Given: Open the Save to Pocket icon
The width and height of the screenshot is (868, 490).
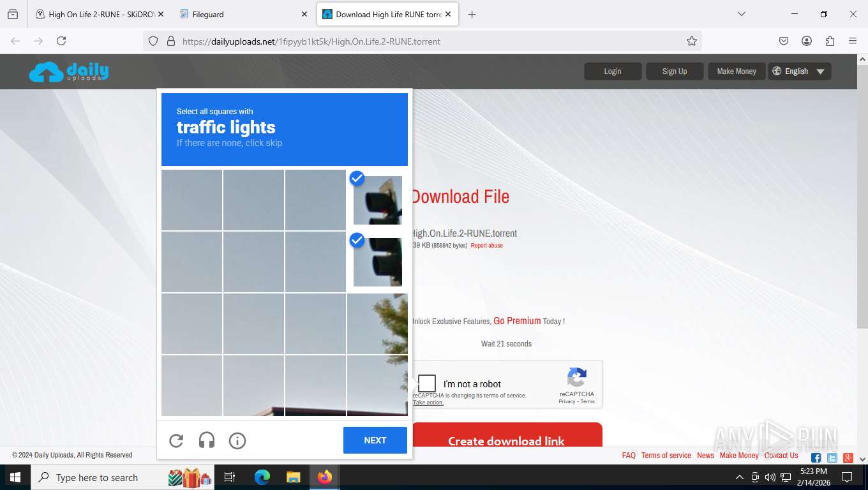Looking at the screenshot, I should [x=784, y=41].
